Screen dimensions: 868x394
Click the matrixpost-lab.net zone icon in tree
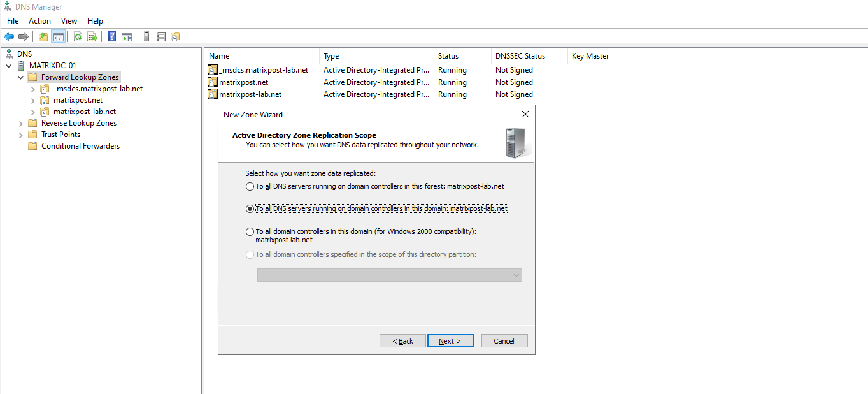tap(45, 112)
